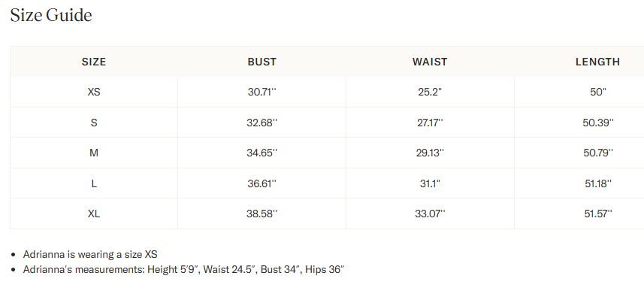Screen dimensions: 644x306
Task: Select the L size row label
Action: (x=94, y=183)
